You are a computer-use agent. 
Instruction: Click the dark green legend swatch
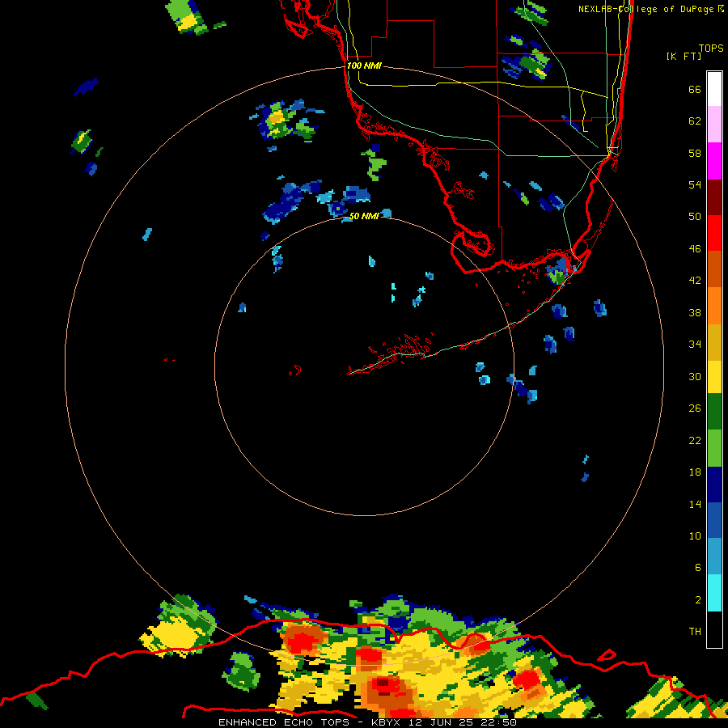pyautogui.click(x=714, y=412)
